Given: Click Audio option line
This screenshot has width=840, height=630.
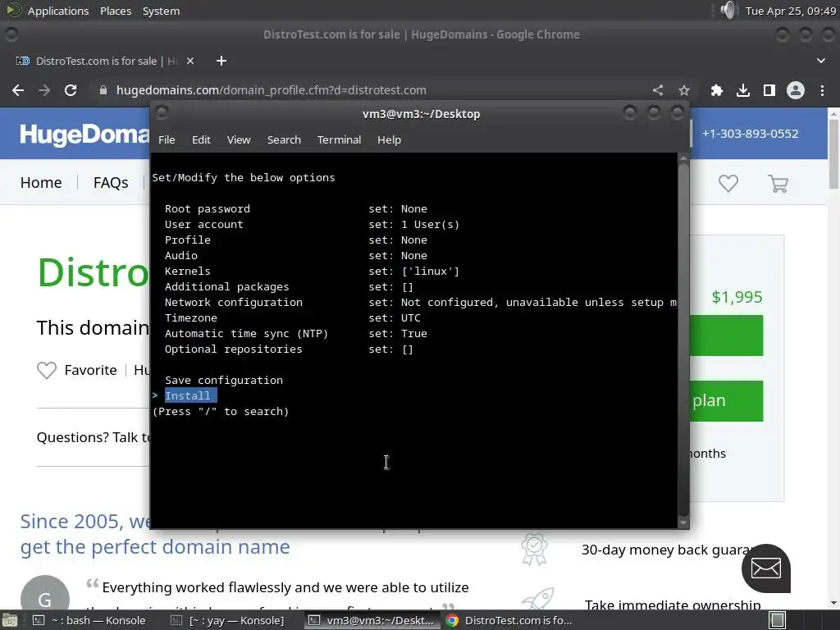Looking at the screenshot, I should tap(296, 256).
